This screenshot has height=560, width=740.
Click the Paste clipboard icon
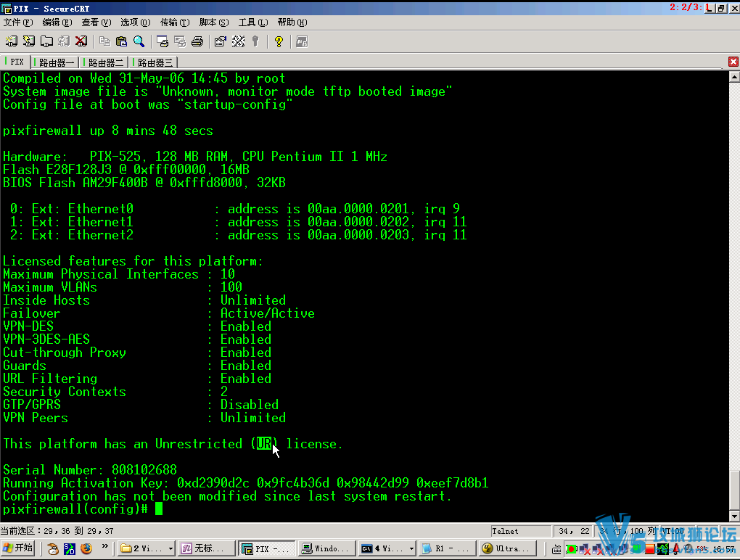click(x=122, y=41)
